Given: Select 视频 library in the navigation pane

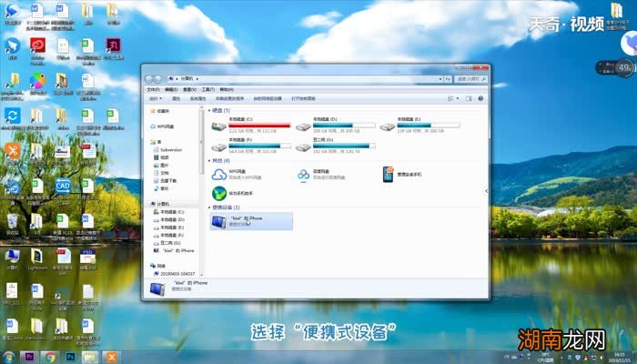Looking at the screenshot, I should click(161, 157).
